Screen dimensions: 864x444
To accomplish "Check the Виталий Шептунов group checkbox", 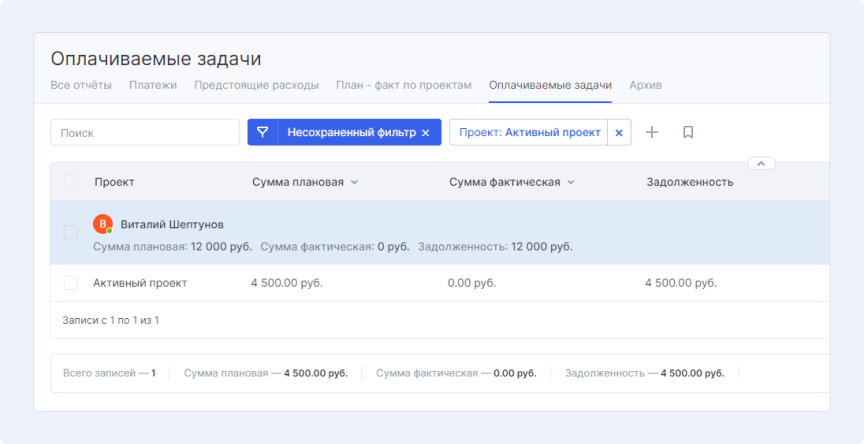I will 71,232.
